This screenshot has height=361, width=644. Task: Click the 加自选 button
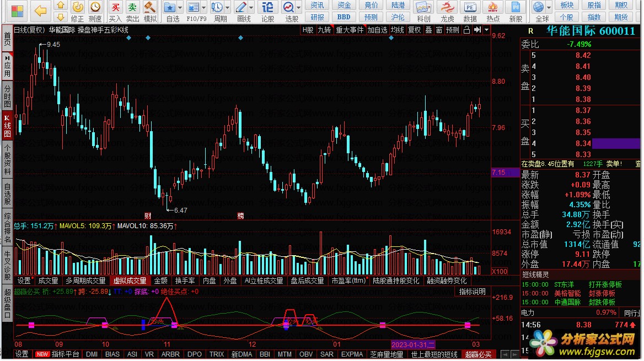click(x=377, y=30)
